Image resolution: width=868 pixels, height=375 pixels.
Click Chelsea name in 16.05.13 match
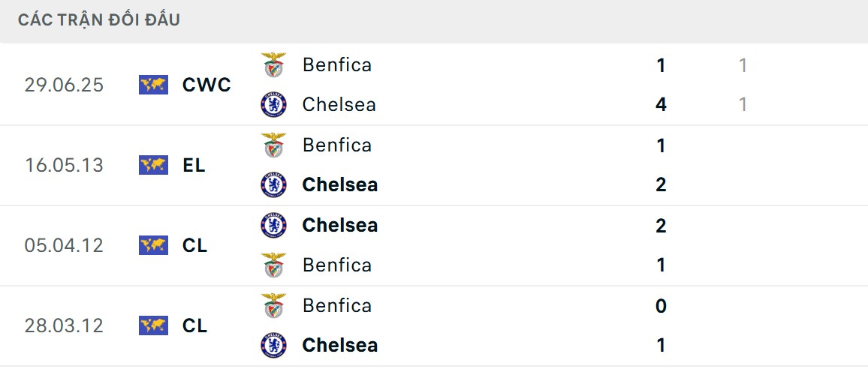(339, 184)
